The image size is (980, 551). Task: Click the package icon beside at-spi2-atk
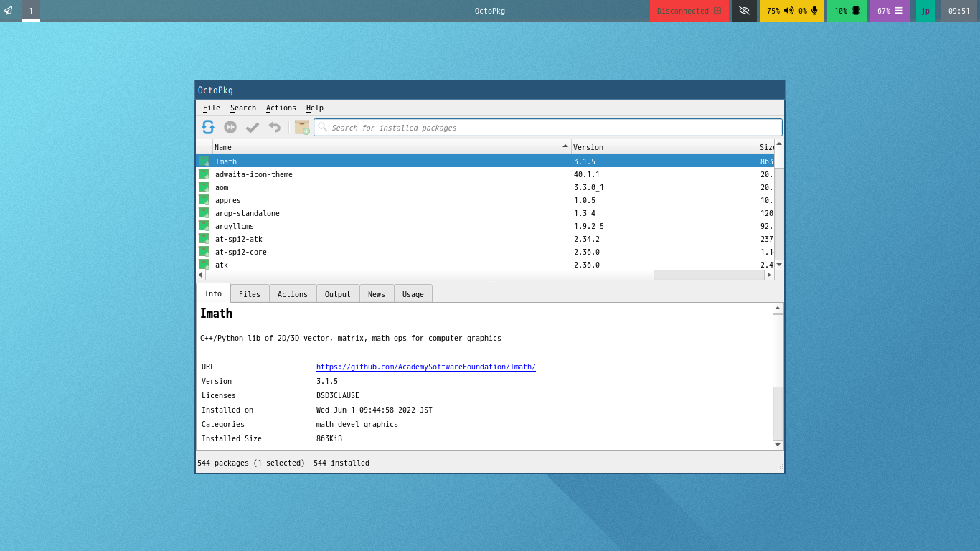pos(204,239)
